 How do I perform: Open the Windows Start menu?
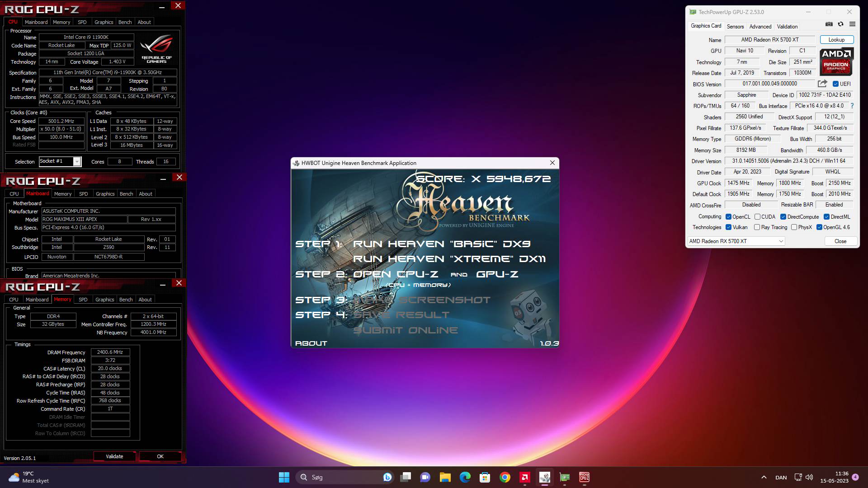coord(284,477)
